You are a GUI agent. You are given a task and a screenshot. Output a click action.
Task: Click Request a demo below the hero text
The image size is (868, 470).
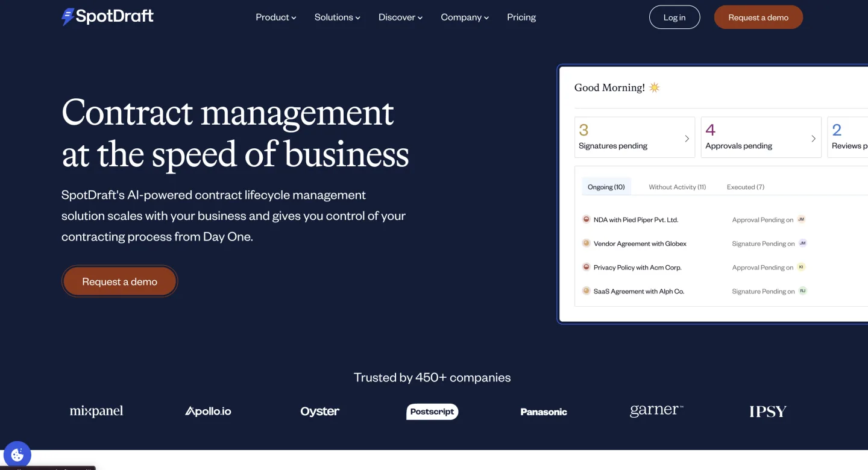point(120,281)
